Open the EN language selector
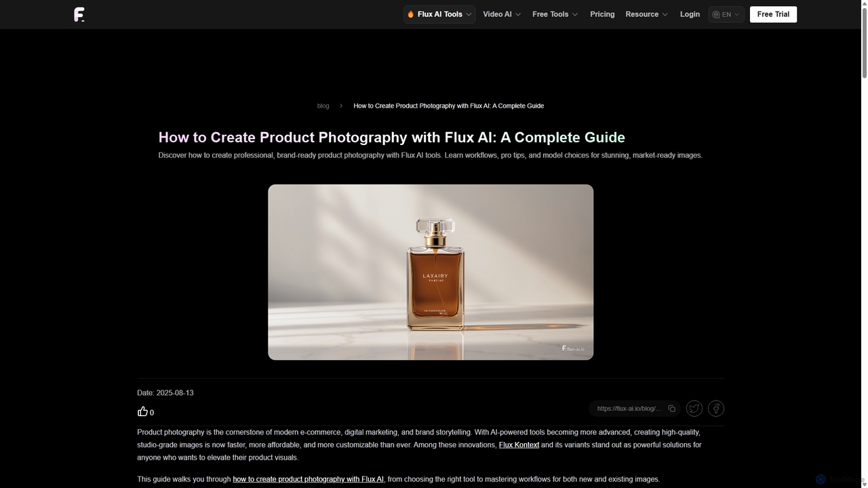 726,14
